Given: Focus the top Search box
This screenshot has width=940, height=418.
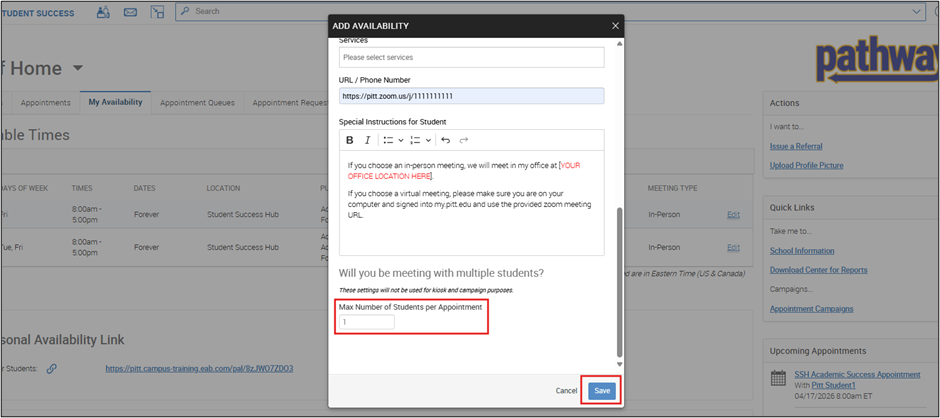Looking at the screenshot, I should pyautogui.click(x=550, y=11).
